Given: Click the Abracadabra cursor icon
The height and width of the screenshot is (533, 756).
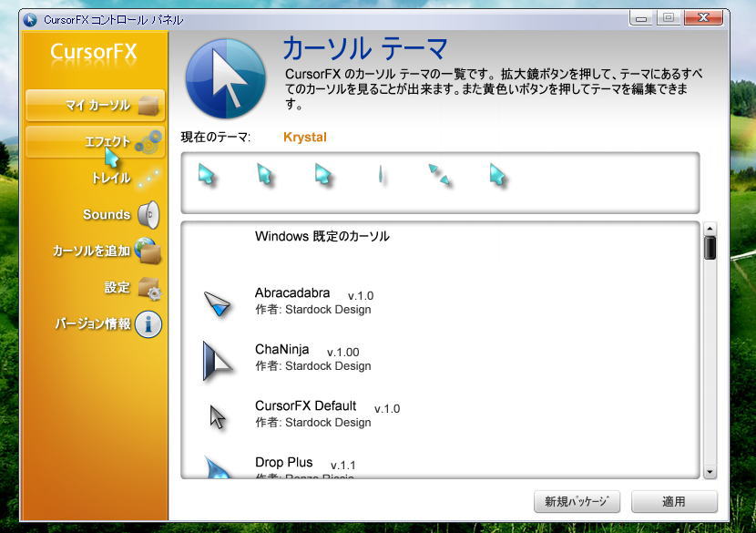Looking at the screenshot, I should click(218, 304).
